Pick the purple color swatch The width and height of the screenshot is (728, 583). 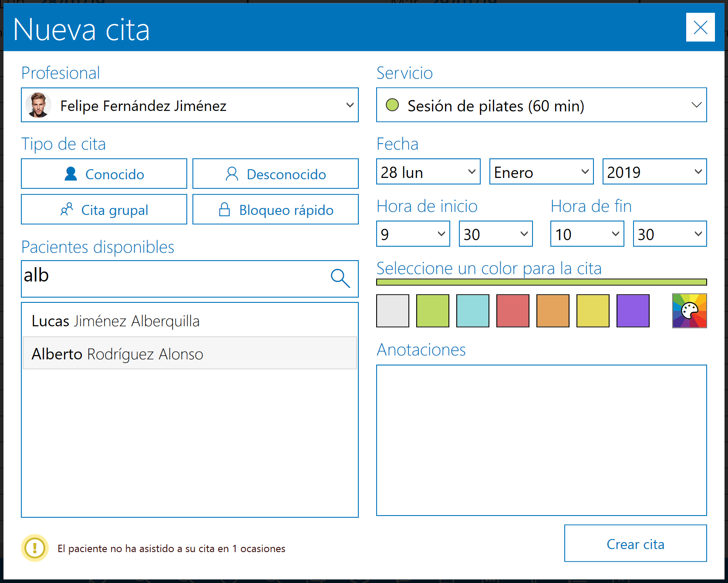[633, 311]
